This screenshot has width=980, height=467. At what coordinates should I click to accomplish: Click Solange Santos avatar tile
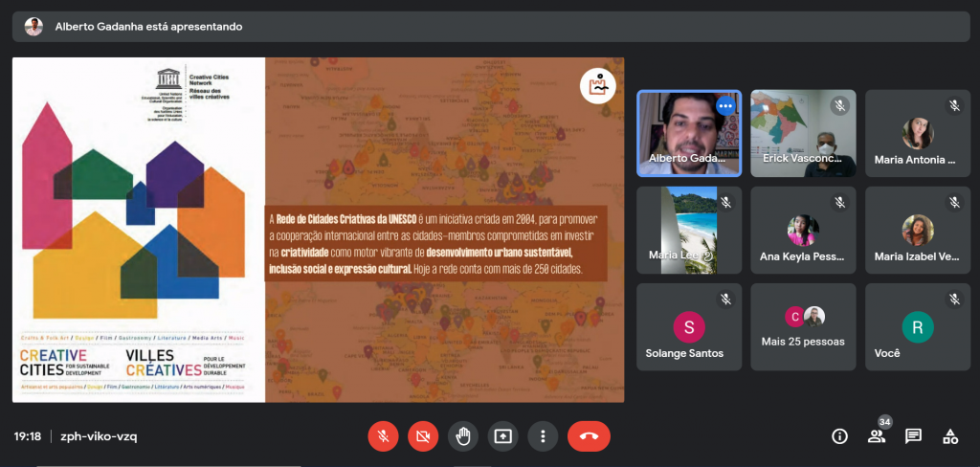pyautogui.click(x=688, y=326)
